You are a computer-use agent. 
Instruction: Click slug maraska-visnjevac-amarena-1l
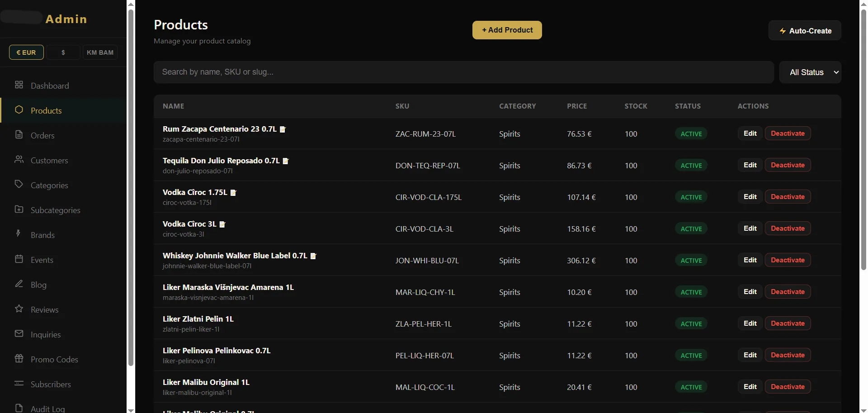(208, 298)
